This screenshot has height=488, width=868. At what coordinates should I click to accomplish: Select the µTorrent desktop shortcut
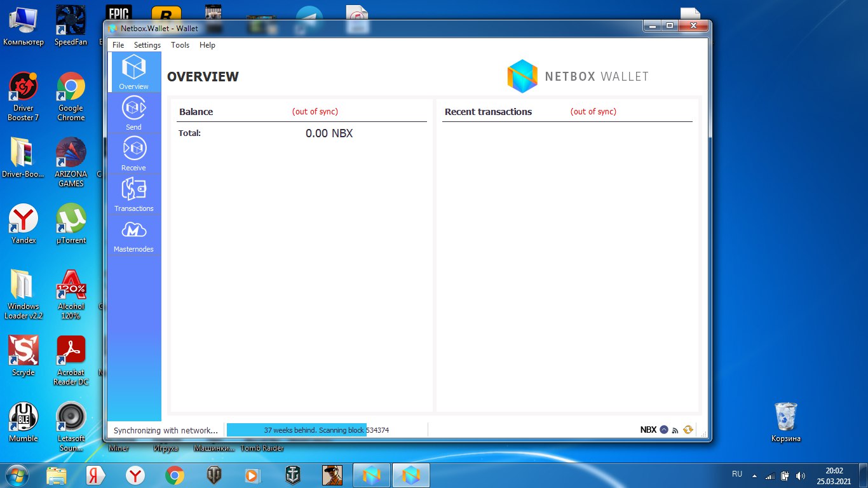(71, 224)
